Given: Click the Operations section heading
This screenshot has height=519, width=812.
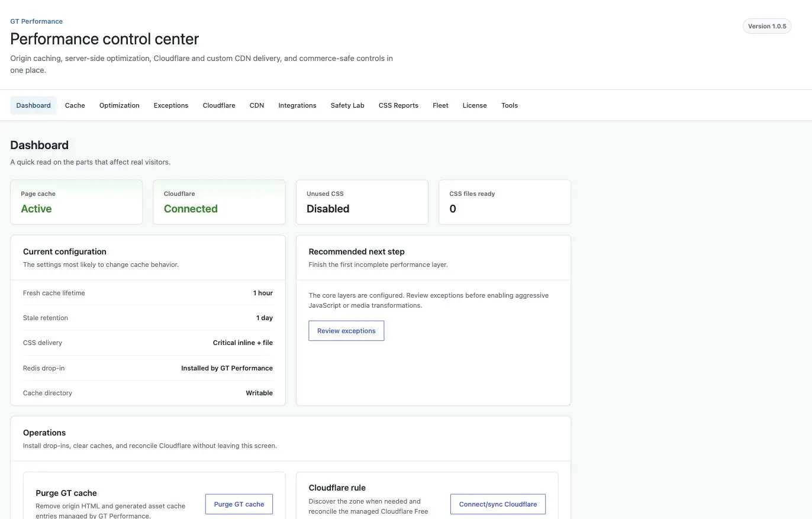Looking at the screenshot, I should (x=44, y=433).
